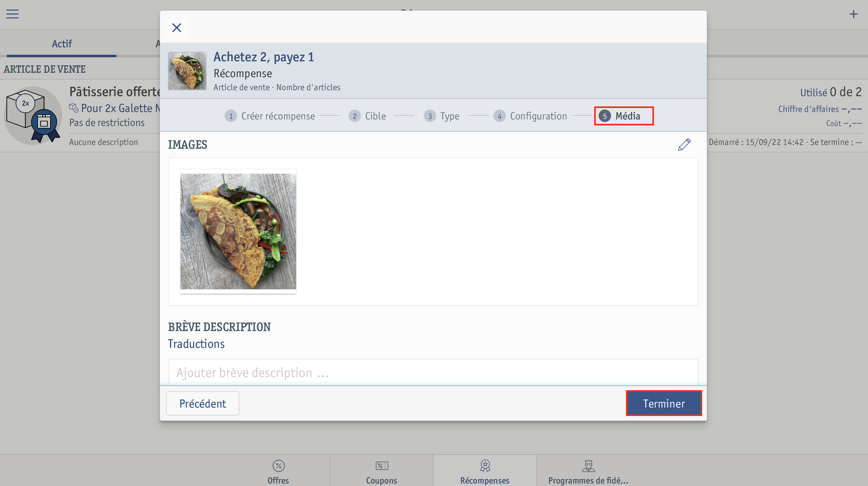Click the Pâtisserie offerte reward badge icon
This screenshot has width=868, height=486.
(33, 116)
